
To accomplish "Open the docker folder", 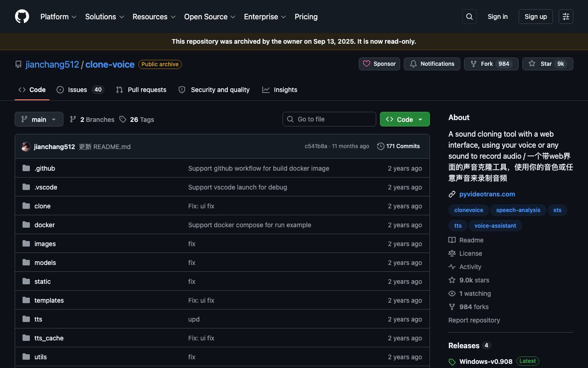I will click(x=45, y=225).
